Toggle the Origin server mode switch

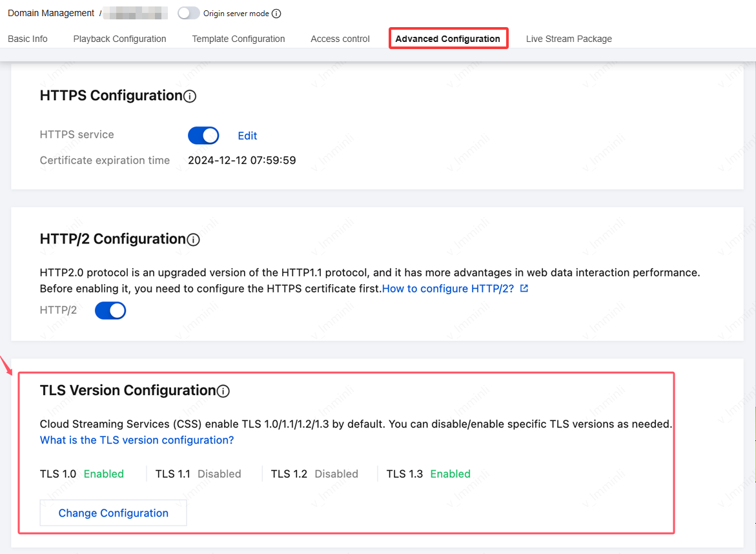pyautogui.click(x=189, y=14)
